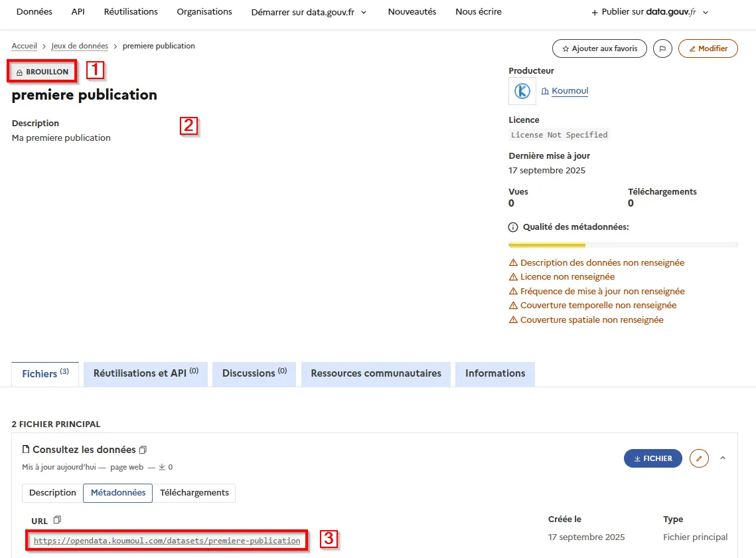The height and width of the screenshot is (558, 756).
Task: Open the Nouveautés page
Action: coord(412,11)
